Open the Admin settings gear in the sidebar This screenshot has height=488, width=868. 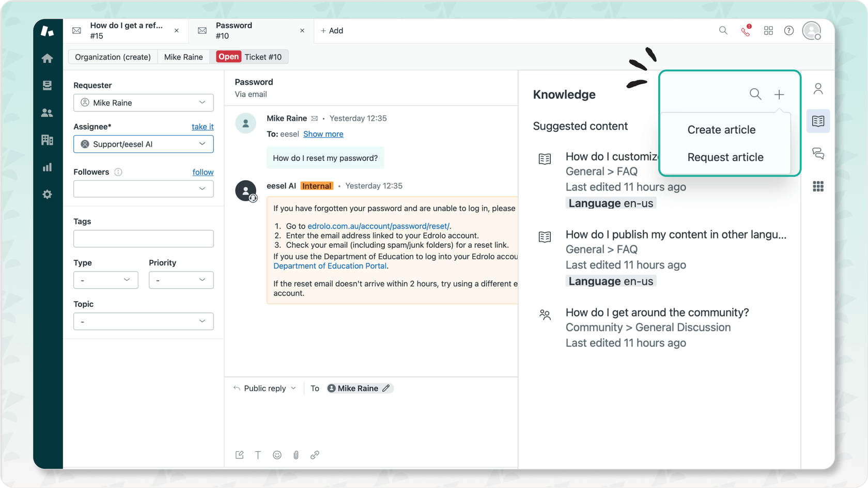tap(47, 195)
